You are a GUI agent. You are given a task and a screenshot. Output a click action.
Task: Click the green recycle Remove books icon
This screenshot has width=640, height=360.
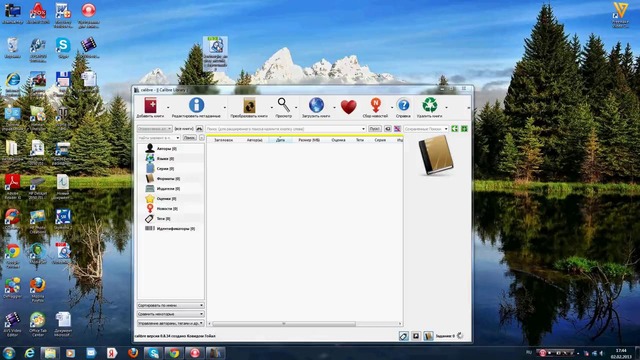(429, 105)
